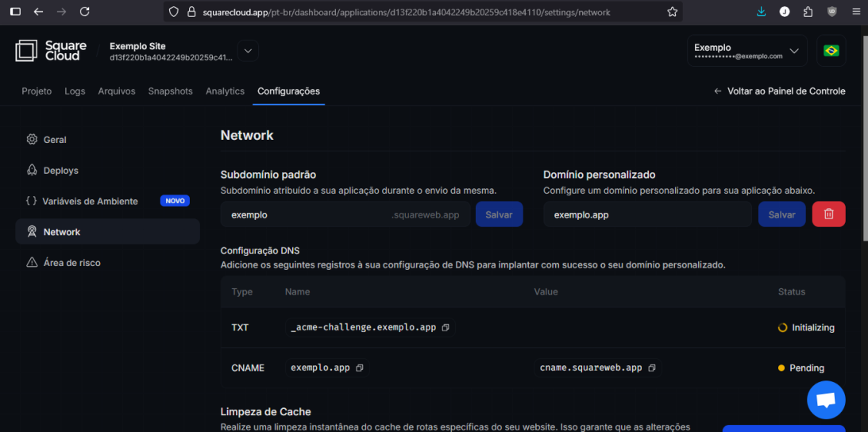Click Voltar ao Painel de Controle link

coord(780,91)
